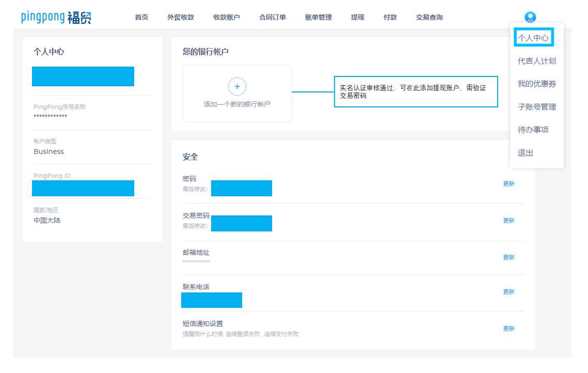This screenshot has width=588, height=373.
Task: Click the plus icon to add bank account
Action: pos(237,86)
